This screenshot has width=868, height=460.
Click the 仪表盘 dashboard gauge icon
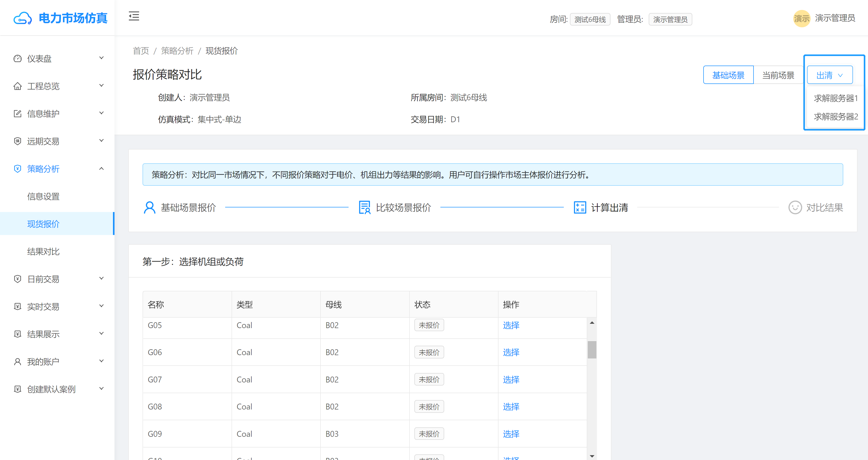(18, 58)
